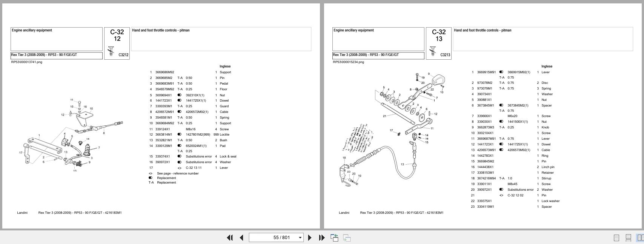644x244 pixels.
Task: Select part number 973079M1 Spring
Action: point(485,88)
